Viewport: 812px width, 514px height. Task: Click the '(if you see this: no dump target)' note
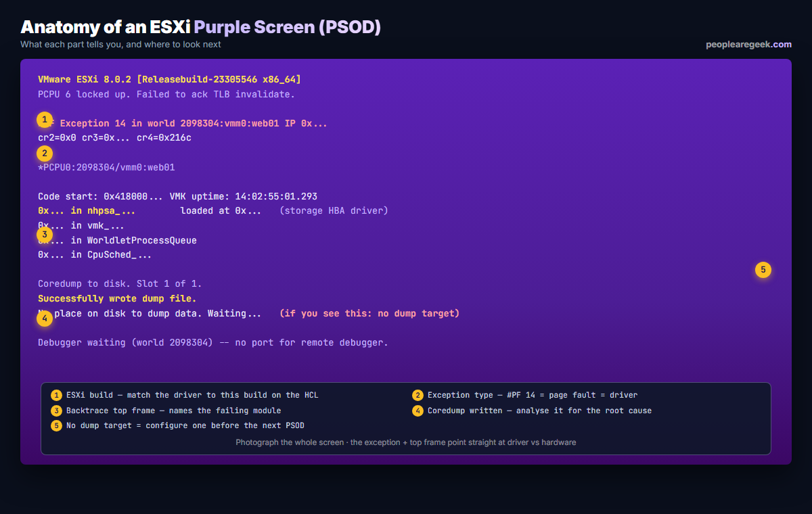click(x=369, y=314)
